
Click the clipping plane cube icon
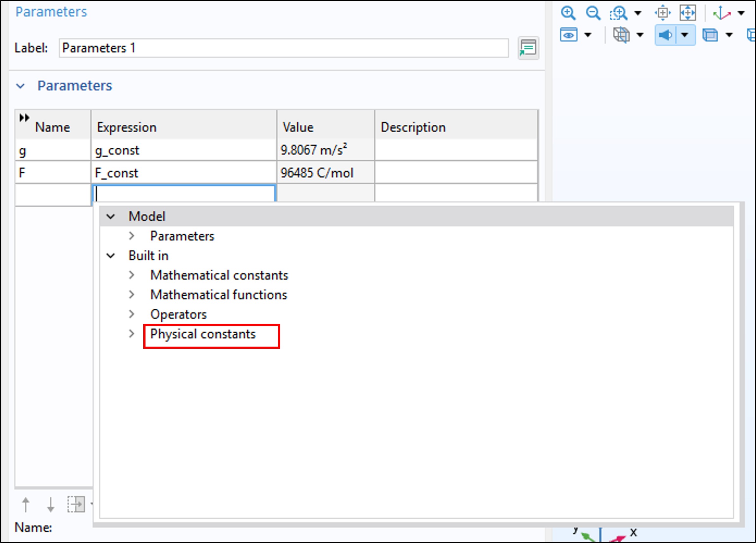point(621,35)
